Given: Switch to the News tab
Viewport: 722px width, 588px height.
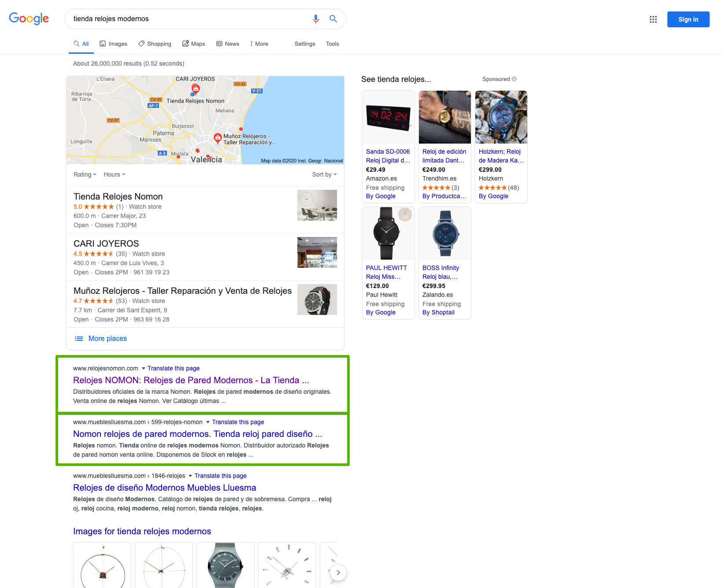Looking at the screenshot, I should coord(228,44).
